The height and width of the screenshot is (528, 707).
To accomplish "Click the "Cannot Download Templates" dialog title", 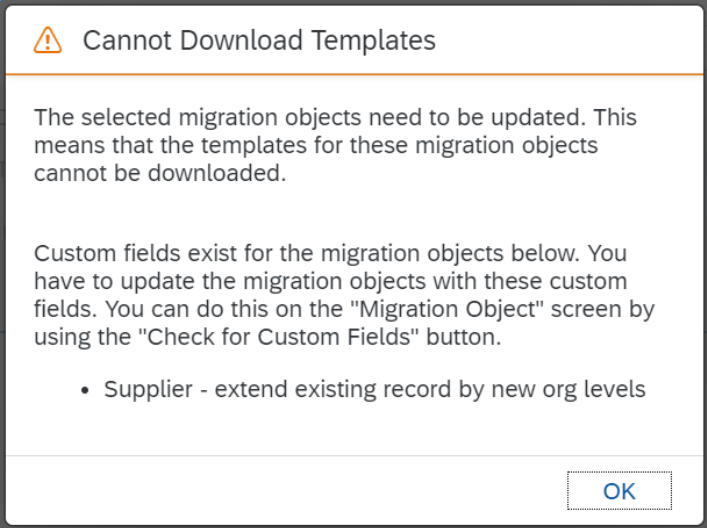I will click(x=259, y=40).
